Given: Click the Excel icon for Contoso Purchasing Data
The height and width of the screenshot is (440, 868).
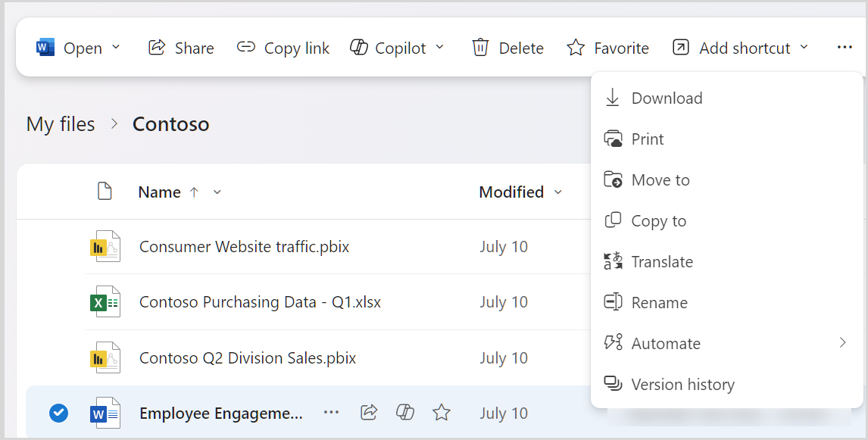Looking at the screenshot, I should [x=105, y=302].
